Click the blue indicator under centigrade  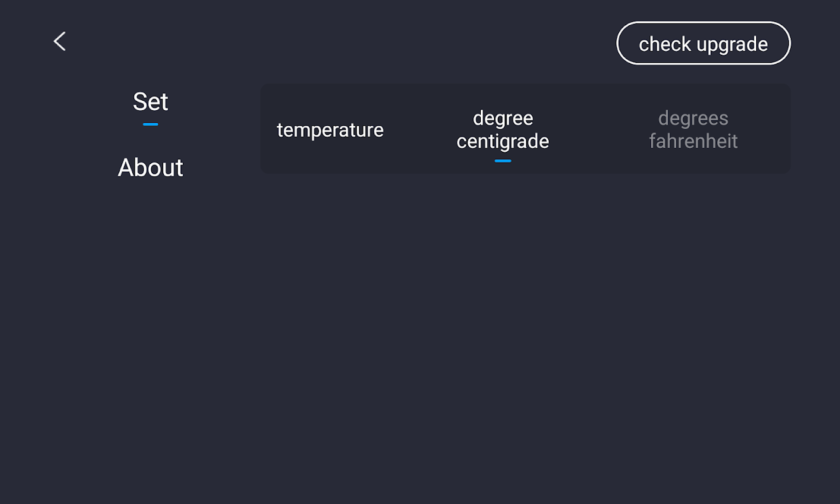(503, 161)
